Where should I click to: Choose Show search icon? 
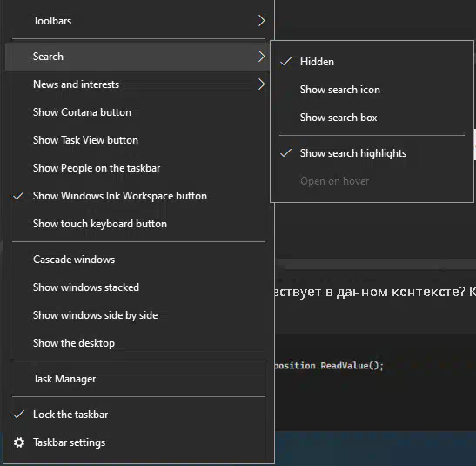[x=372, y=90]
